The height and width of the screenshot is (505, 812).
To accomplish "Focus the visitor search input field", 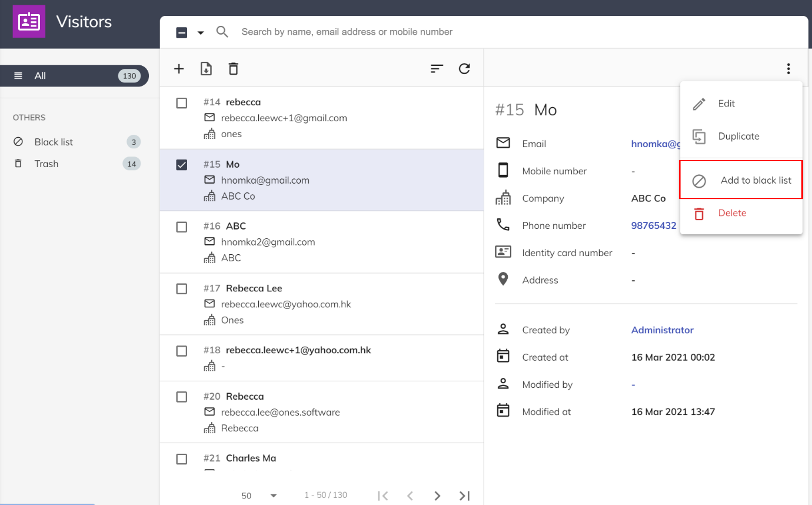I will (347, 32).
